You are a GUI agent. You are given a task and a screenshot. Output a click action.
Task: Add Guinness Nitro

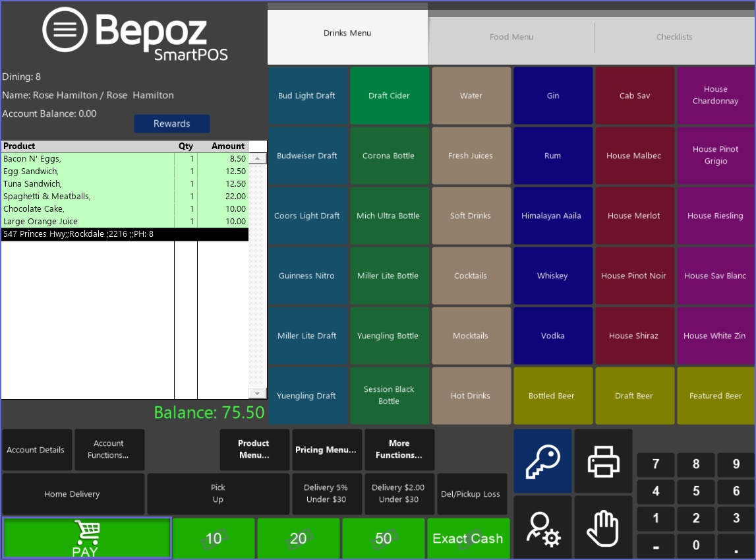[307, 276]
